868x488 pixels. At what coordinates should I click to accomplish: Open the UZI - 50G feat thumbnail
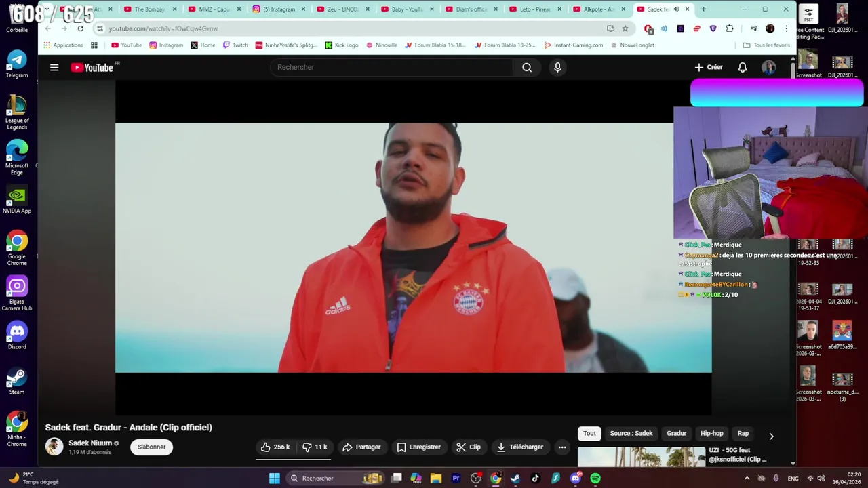[x=642, y=457]
